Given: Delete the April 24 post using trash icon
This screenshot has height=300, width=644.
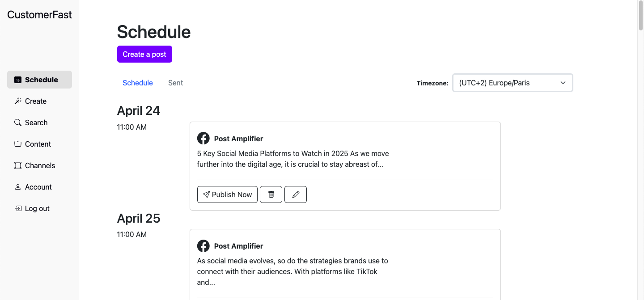Looking at the screenshot, I should tap(271, 194).
